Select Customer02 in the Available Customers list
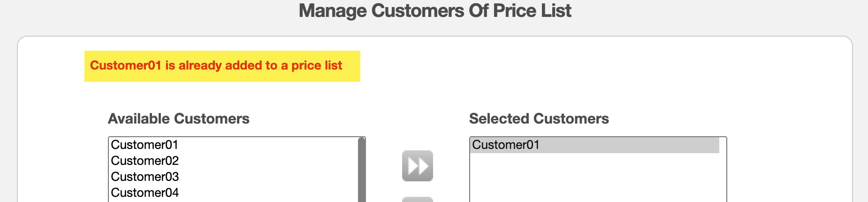868x202 pixels. 145,161
